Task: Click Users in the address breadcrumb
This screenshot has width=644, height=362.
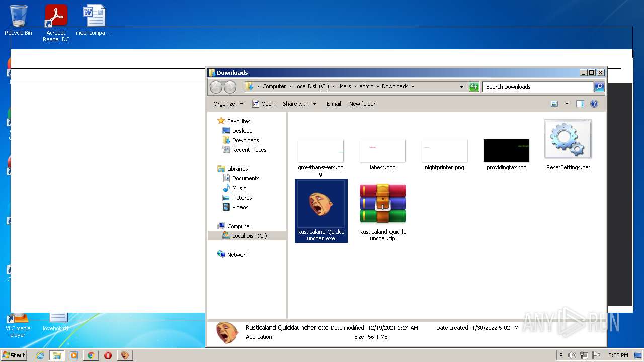Action: pos(344,86)
